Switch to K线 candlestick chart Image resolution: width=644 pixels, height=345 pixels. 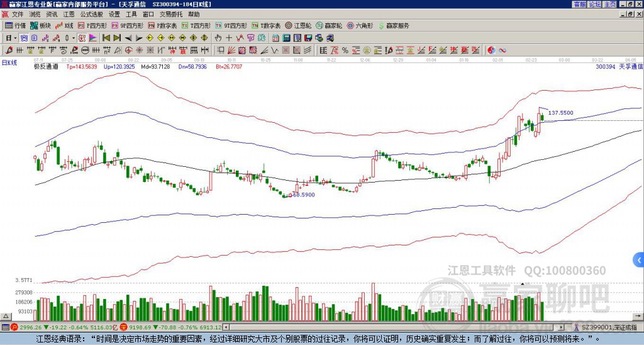64,25
